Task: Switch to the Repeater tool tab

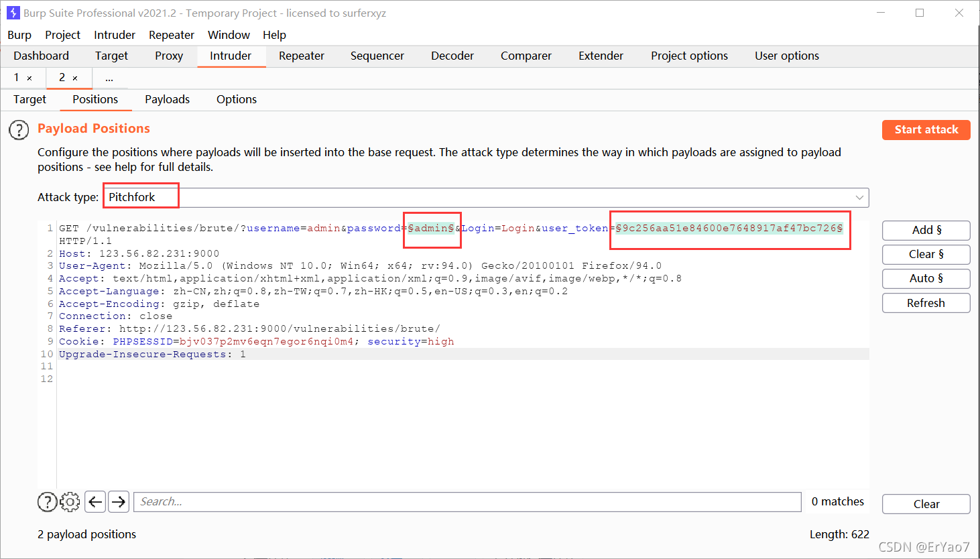Action: click(302, 56)
